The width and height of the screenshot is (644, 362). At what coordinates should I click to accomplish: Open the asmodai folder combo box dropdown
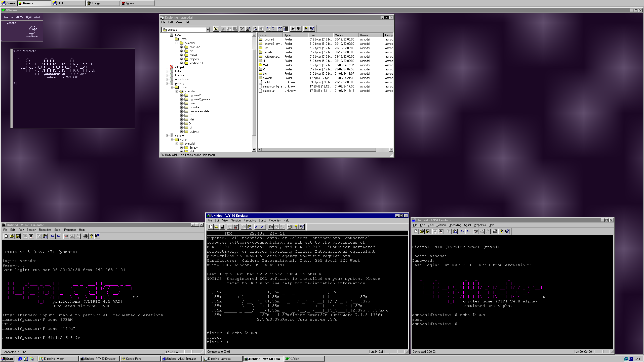tap(208, 30)
